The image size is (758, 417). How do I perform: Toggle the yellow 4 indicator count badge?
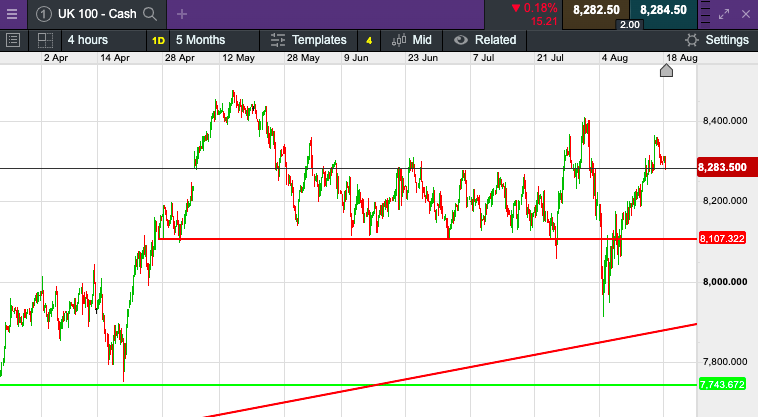369,40
